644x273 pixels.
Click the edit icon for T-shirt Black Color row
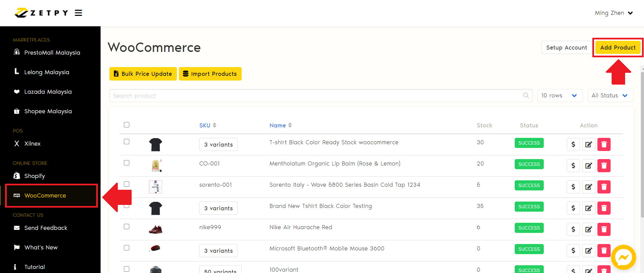588,144
